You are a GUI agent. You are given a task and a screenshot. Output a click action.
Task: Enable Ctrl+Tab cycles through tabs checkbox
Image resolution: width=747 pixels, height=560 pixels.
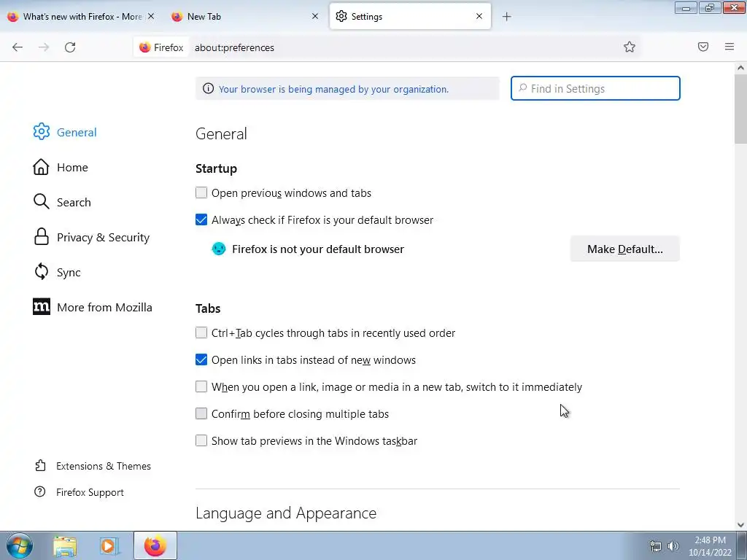[x=201, y=332]
